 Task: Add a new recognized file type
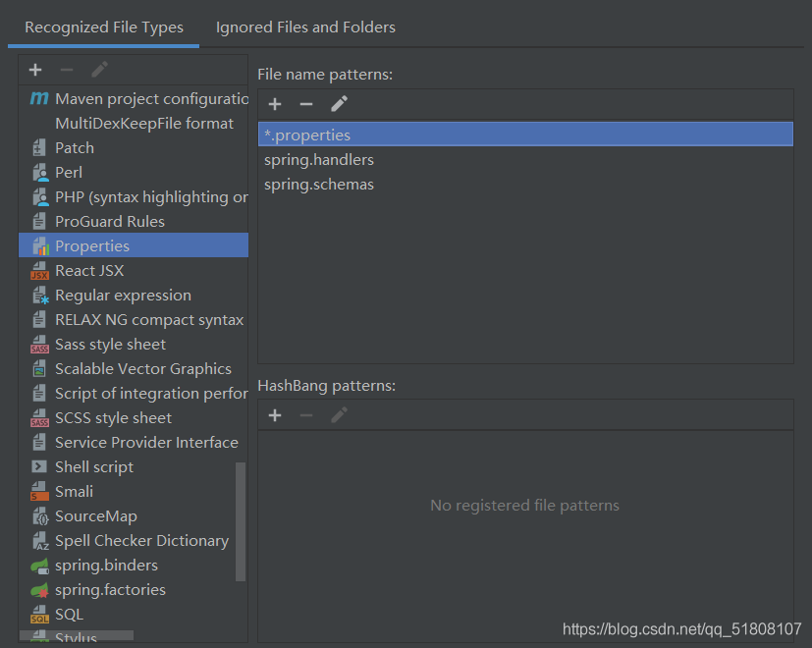pos(35,70)
